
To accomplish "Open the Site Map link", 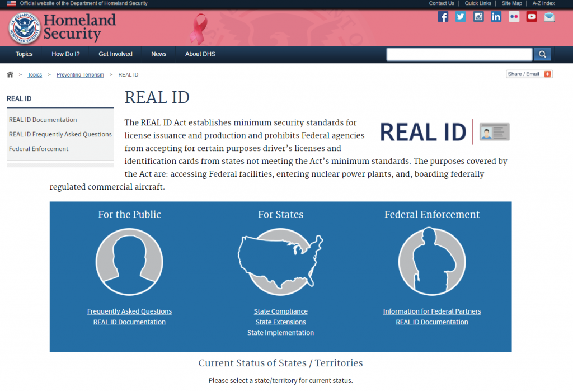I will point(511,3).
